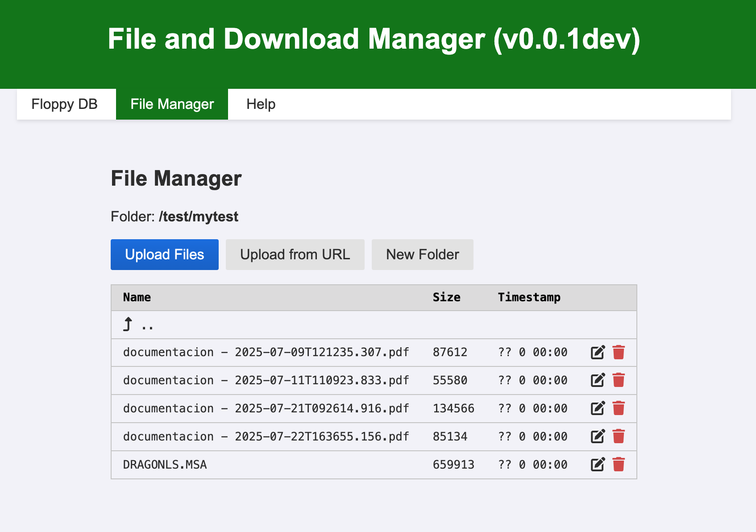Go up via parent folder arrow icon
Screen dimensions: 756x532
click(128, 324)
